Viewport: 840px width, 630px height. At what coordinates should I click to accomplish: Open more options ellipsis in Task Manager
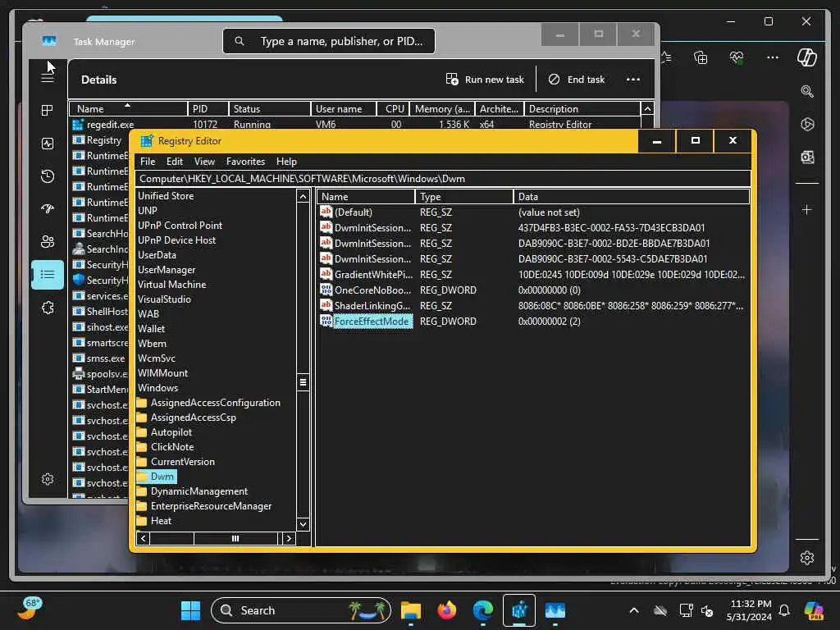633,80
